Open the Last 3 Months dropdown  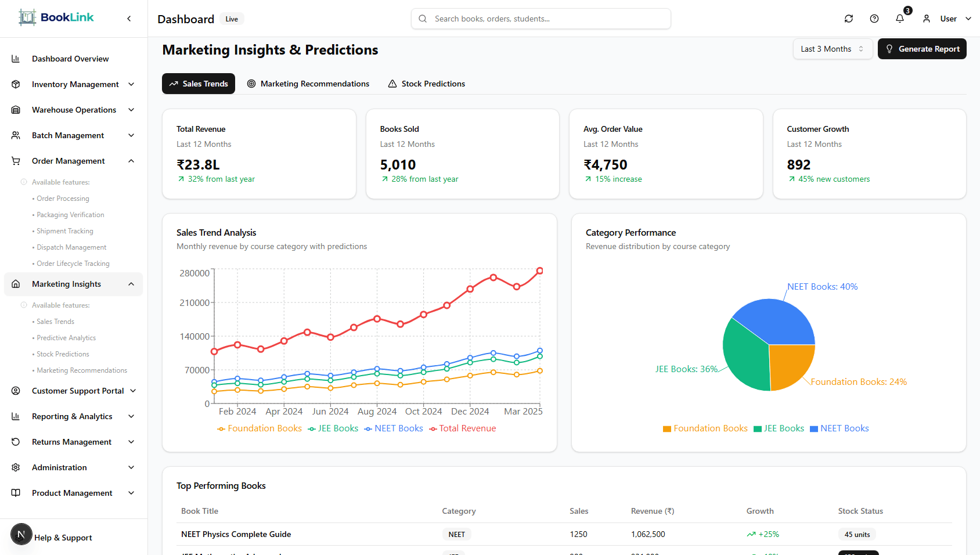click(x=832, y=49)
